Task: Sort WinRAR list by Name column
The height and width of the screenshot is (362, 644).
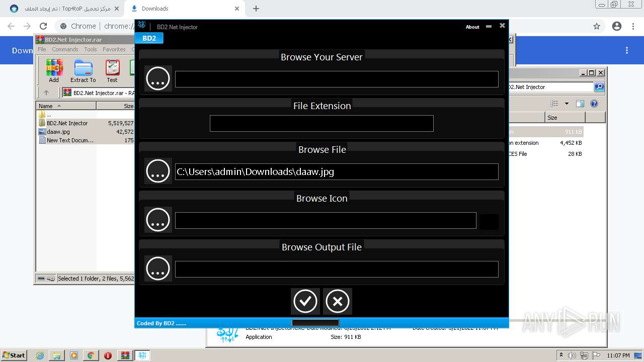Action: pyautogui.click(x=66, y=106)
